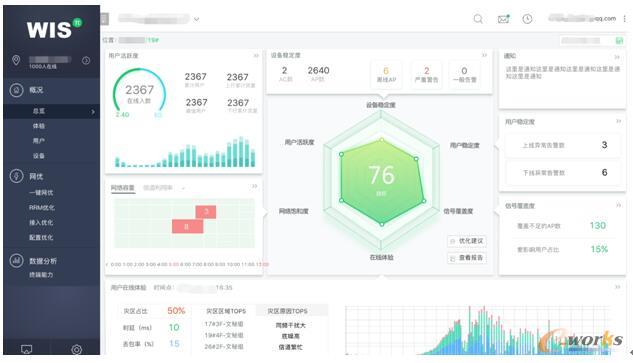Click the 优化建议 button
633x363 pixels.
(467, 241)
